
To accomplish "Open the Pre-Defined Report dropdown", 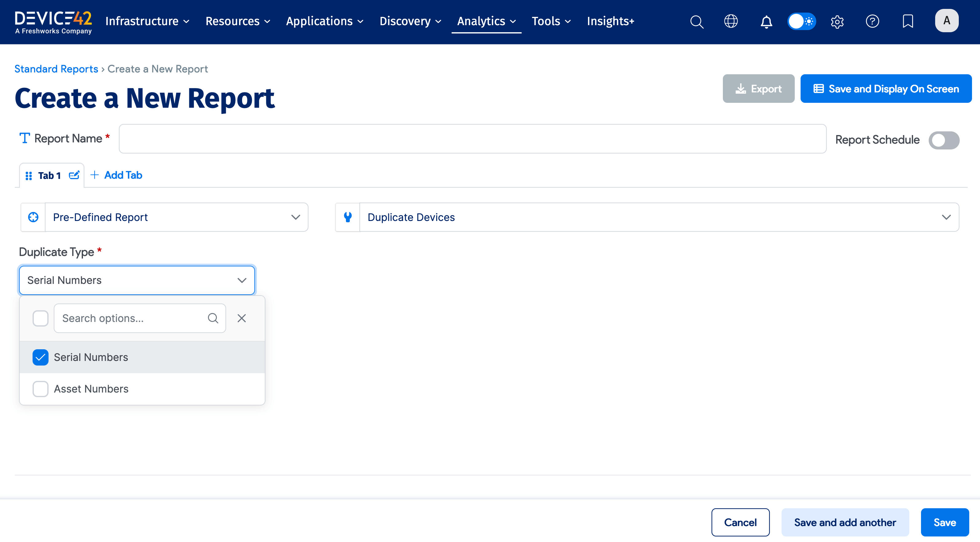I will tap(176, 217).
